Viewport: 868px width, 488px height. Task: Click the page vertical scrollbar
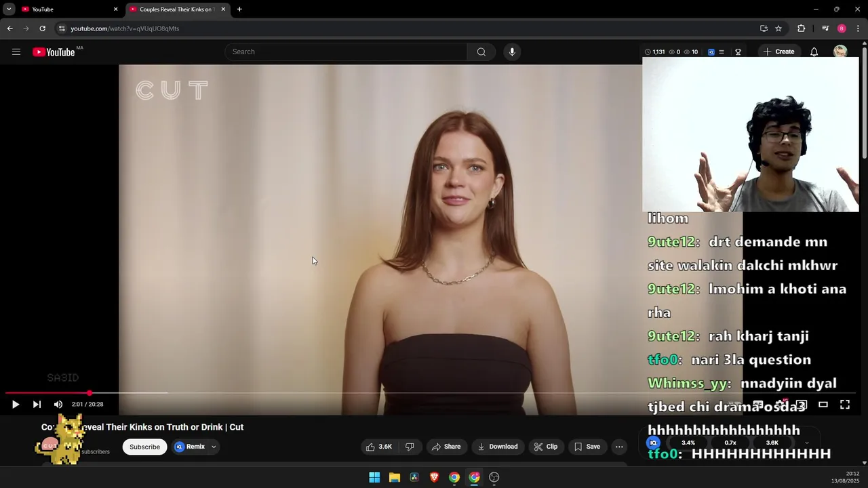click(x=864, y=102)
